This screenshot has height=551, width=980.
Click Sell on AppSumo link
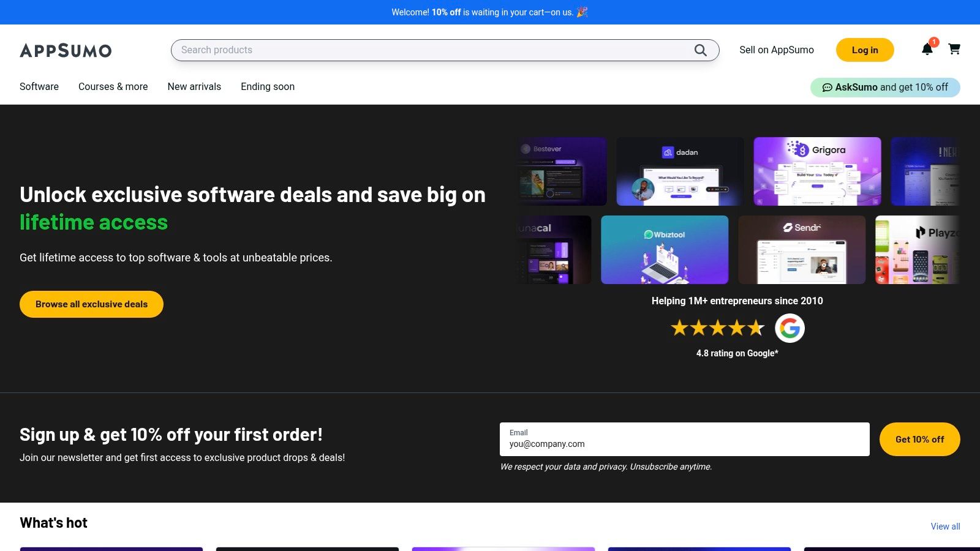(777, 50)
